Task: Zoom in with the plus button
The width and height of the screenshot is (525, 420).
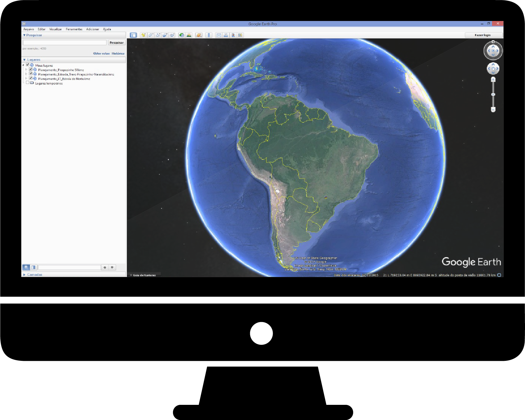Action: (x=493, y=79)
